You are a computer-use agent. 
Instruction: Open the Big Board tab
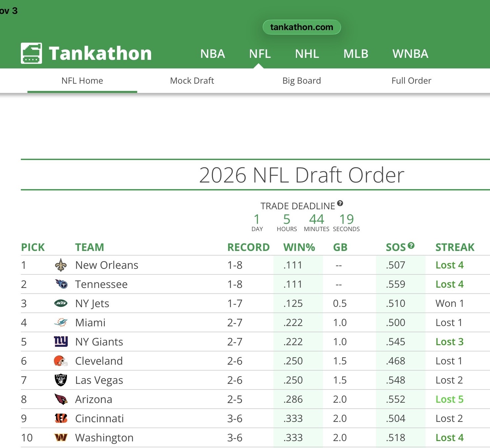coord(302,81)
